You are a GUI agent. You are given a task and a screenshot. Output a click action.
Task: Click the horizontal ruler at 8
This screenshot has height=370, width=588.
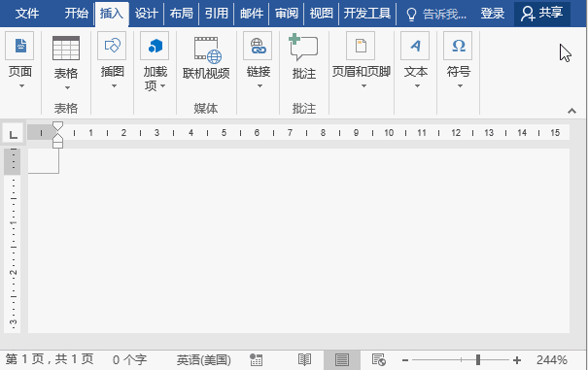click(323, 133)
